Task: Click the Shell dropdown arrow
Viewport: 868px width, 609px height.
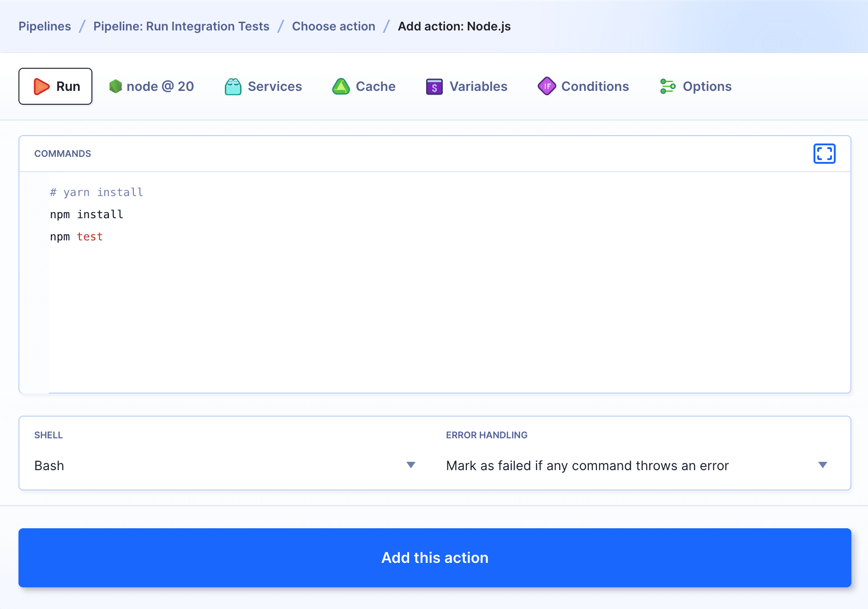Action: 410,465
